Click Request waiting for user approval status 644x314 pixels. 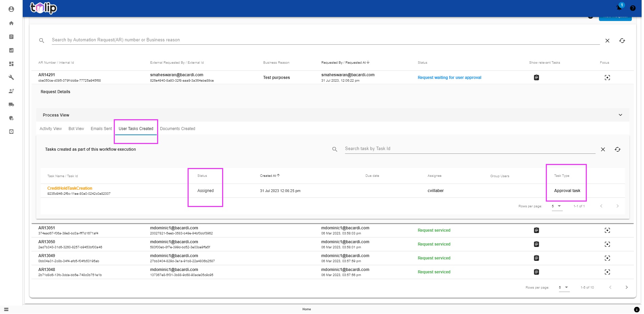(x=449, y=78)
